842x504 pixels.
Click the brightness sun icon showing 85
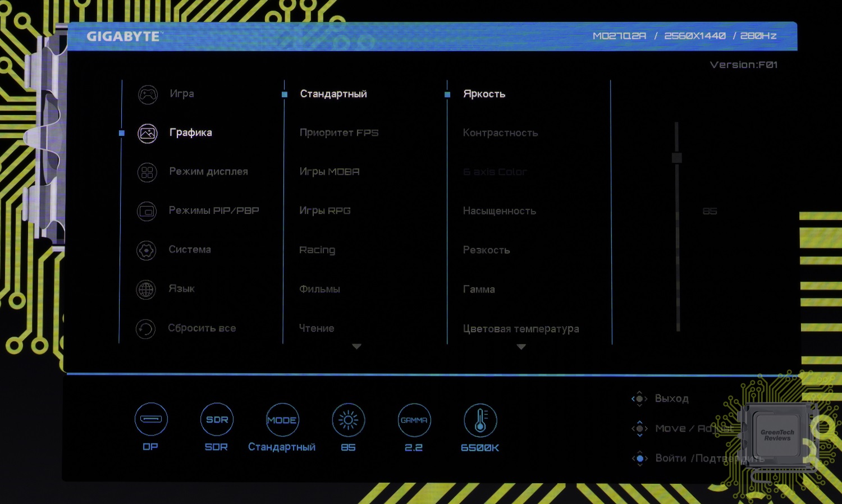[348, 420]
